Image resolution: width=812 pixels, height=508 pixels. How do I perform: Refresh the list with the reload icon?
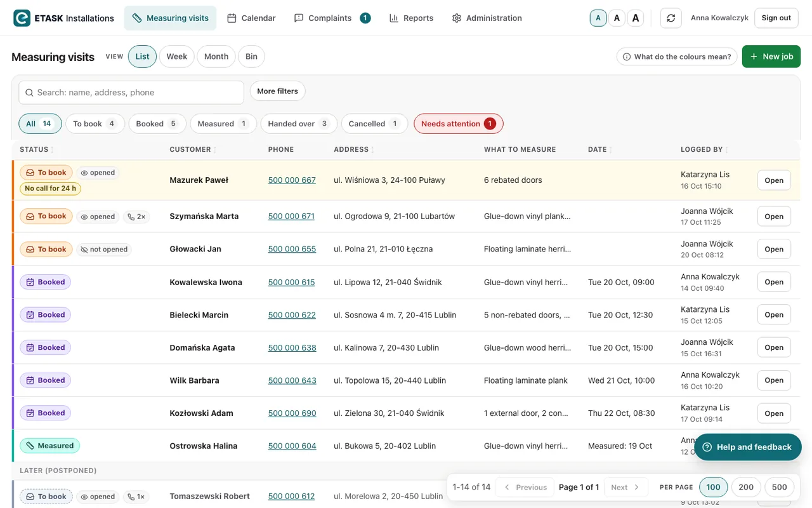671,18
